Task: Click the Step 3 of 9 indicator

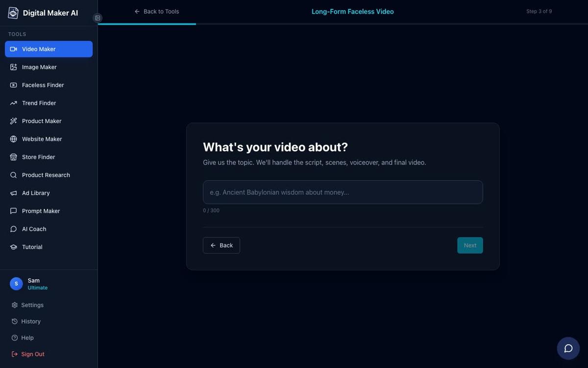Action: 539,11
